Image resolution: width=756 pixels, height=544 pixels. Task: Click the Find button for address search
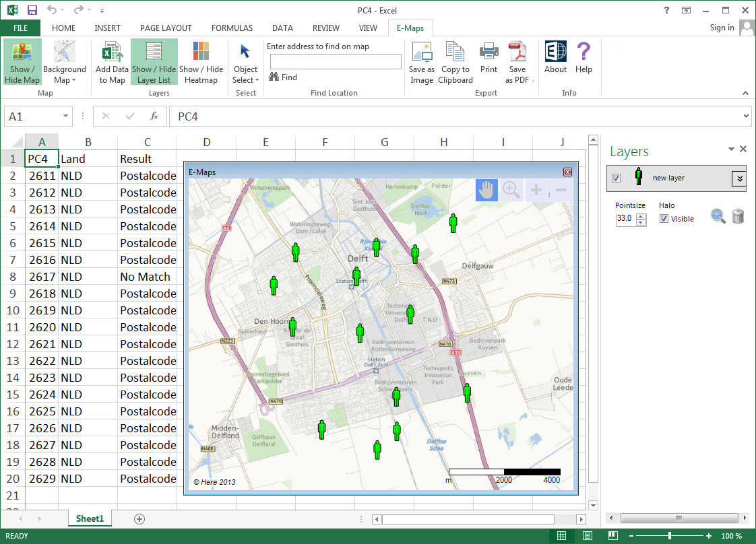tap(282, 77)
